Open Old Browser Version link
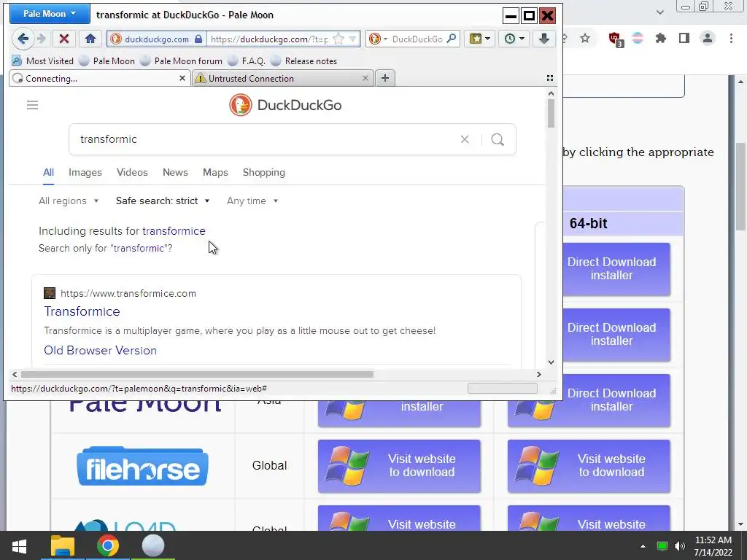Image resolution: width=747 pixels, height=560 pixels. (100, 351)
